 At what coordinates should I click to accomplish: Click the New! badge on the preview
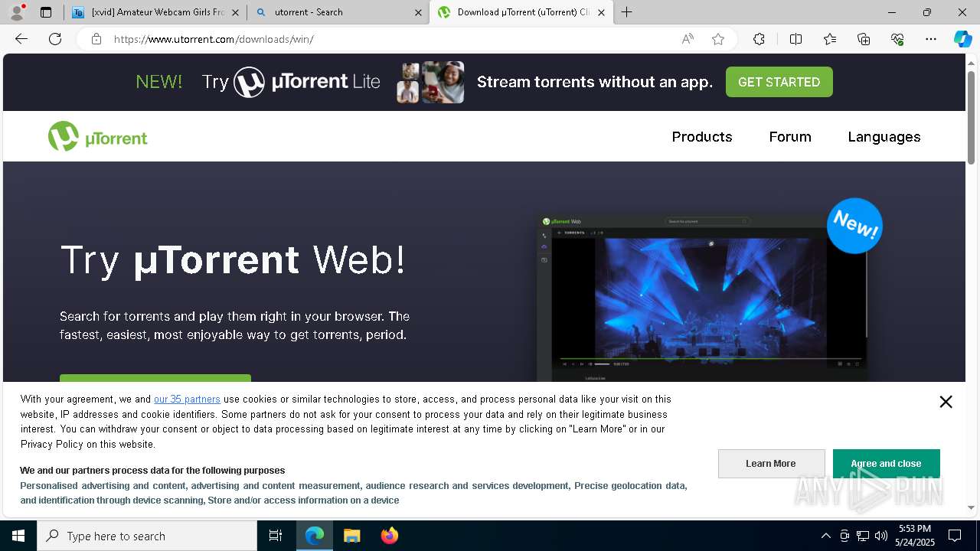point(854,226)
